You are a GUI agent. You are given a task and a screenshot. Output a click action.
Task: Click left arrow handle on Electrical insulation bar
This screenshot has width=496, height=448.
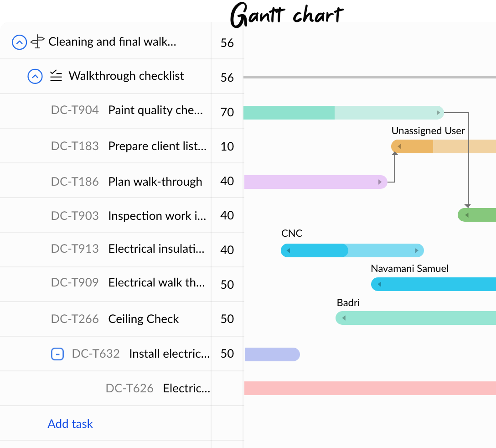(x=288, y=251)
